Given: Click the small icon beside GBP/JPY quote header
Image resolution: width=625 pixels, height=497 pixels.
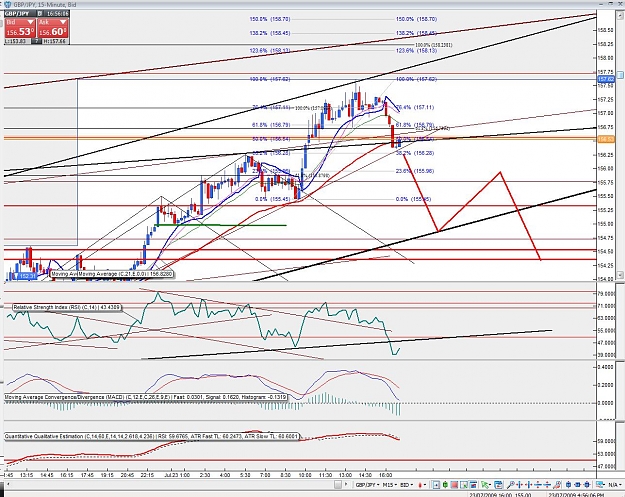Looking at the screenshot, I should (40, 14).
